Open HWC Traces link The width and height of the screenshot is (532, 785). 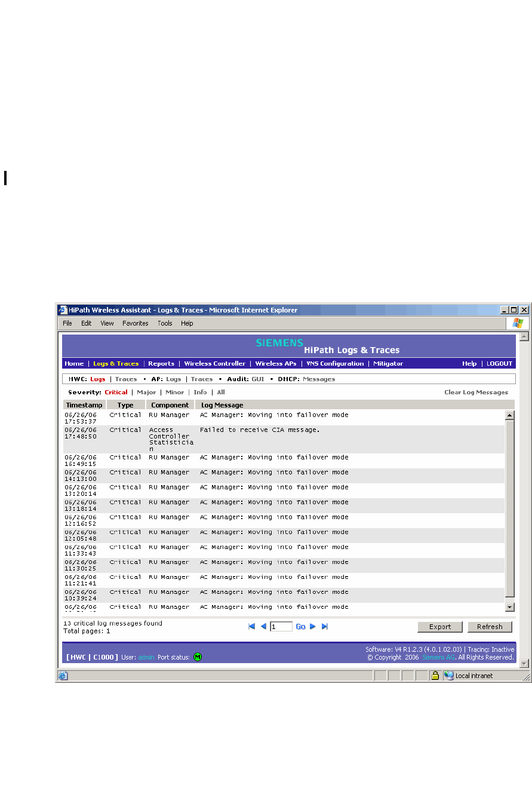[x=126, y=379]
